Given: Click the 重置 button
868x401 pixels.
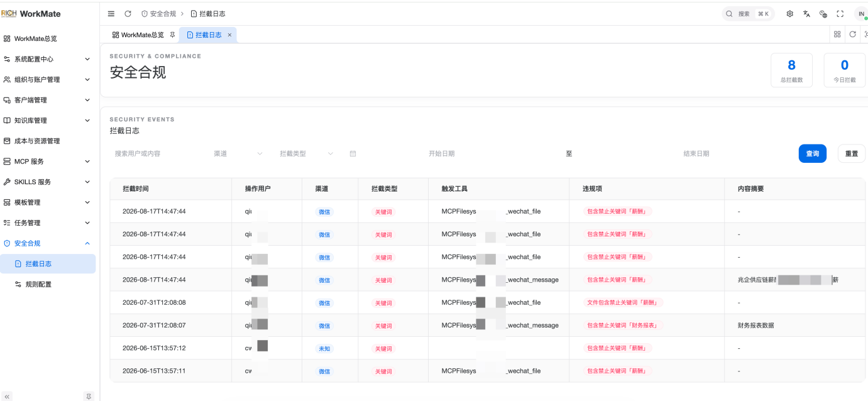Looking at the screenshot, I should pyautogui.click(x=852, y=153).
